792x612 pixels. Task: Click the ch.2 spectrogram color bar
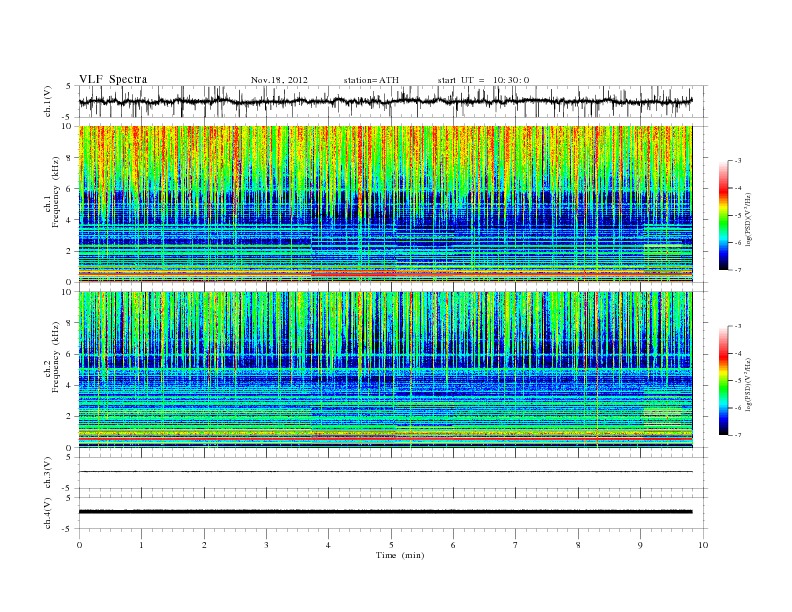pos(723,380)
